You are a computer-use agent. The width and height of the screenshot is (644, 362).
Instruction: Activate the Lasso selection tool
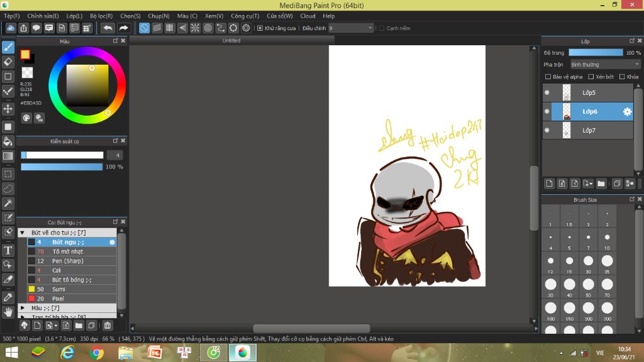[8, 189]
